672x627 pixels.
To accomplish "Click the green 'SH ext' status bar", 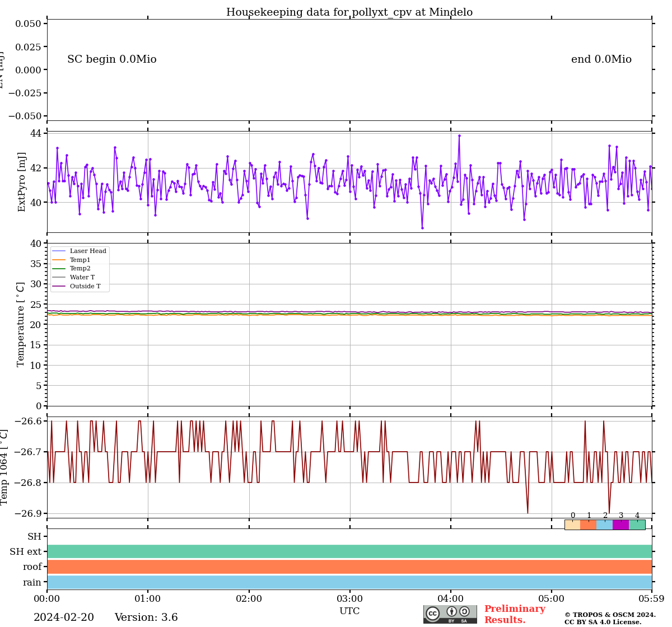I will point(349,551).
